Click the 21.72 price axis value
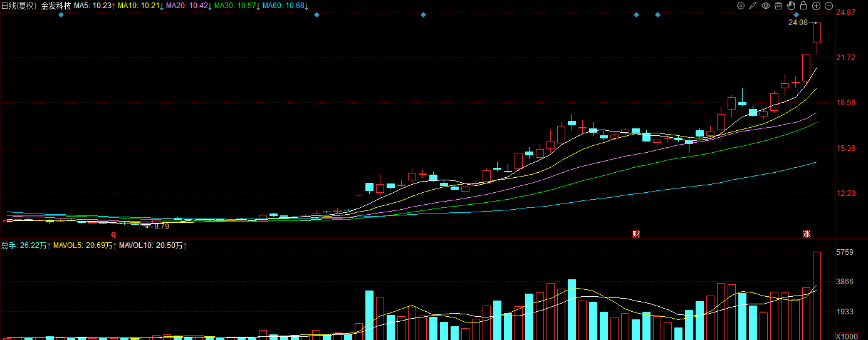This screenshot has width=868, height=340. tap(847, 58)
